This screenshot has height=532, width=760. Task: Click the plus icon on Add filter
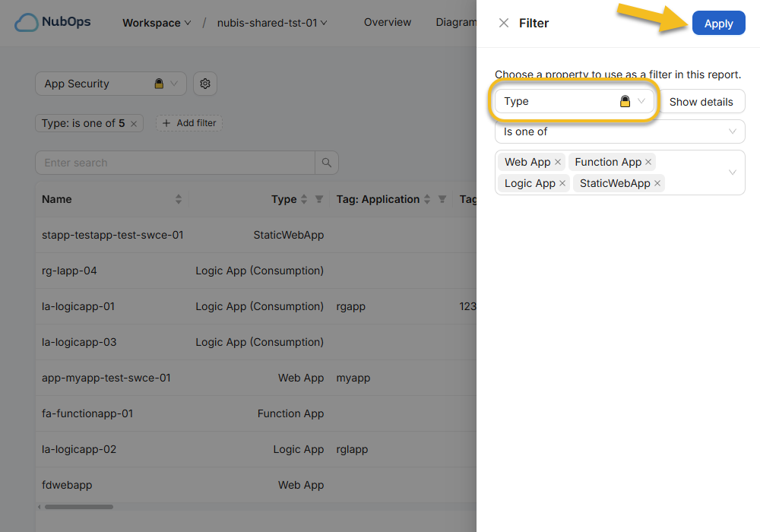coord(166,123)
